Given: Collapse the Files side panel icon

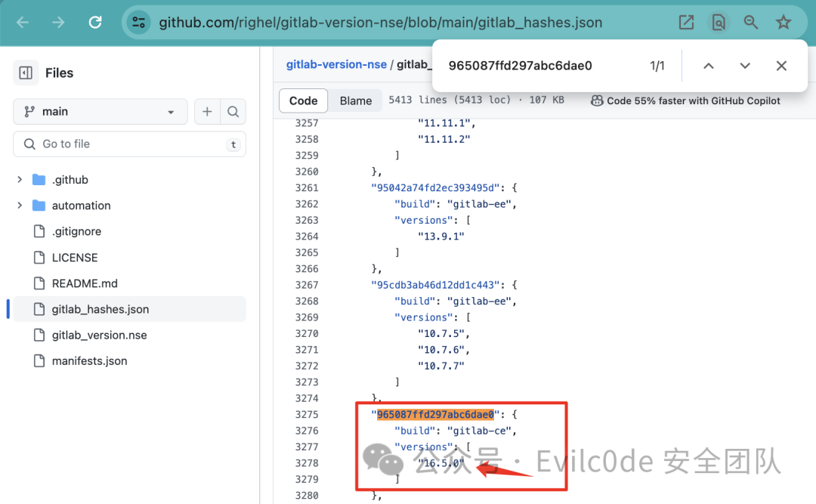Looking at the screenshot, I should coord(26,73).
